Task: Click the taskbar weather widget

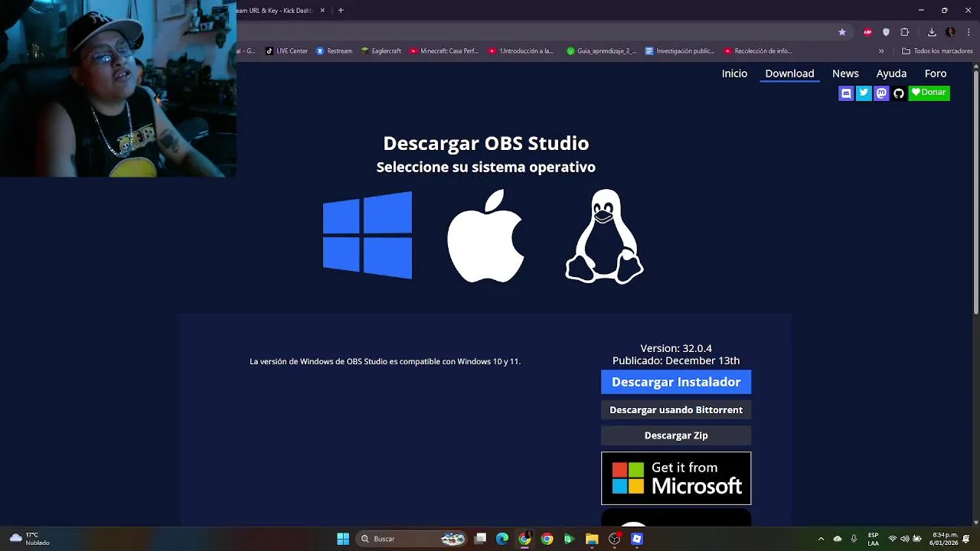Action: [x=29, y=539]
